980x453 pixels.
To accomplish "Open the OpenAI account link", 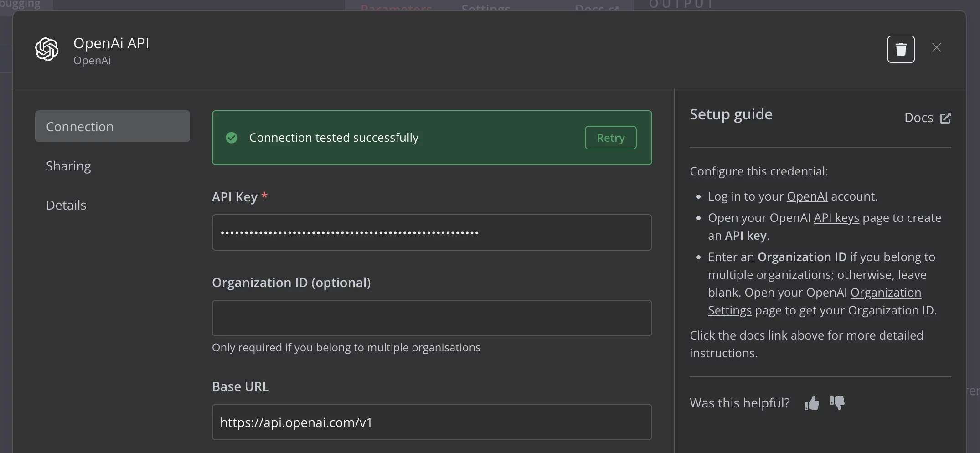I will (807, 196).
